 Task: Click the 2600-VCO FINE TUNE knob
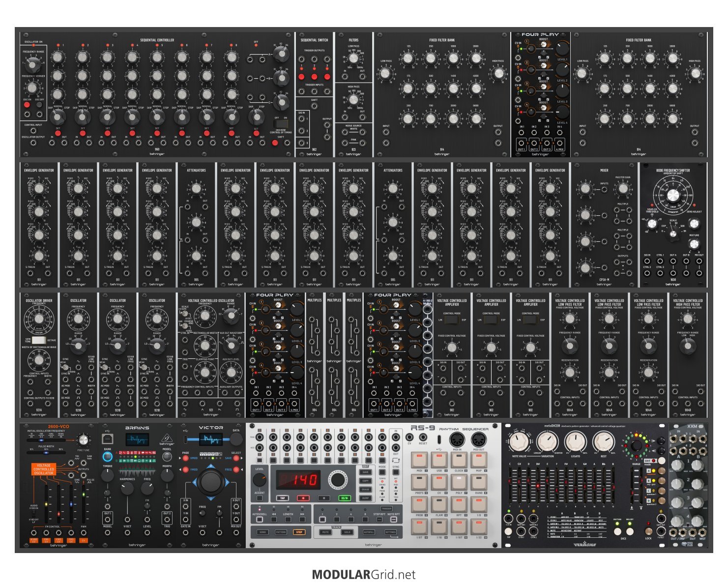(x=84, y=440)
